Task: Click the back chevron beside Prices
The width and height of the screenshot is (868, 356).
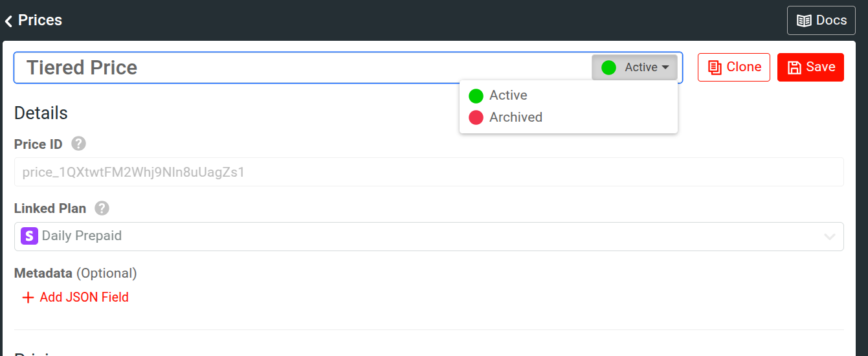Action: tap(8, 21)
